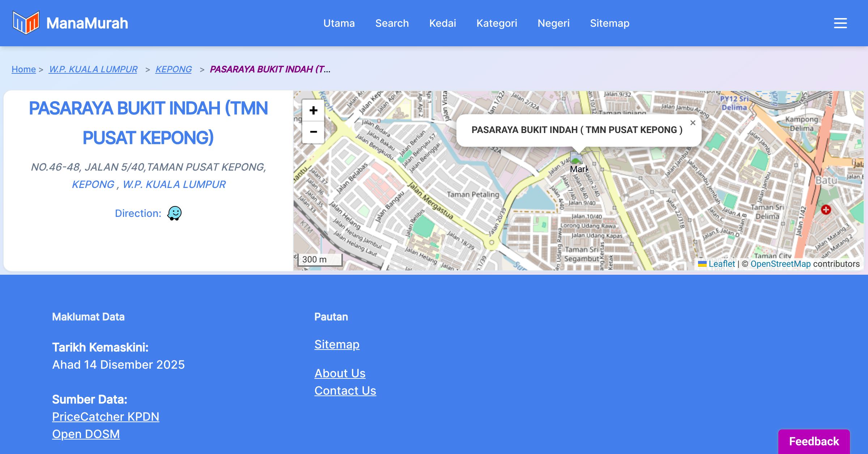Viewport: 868px width, 454px height.
Task: Open the hamburger menu
Action: click(840, 23)
